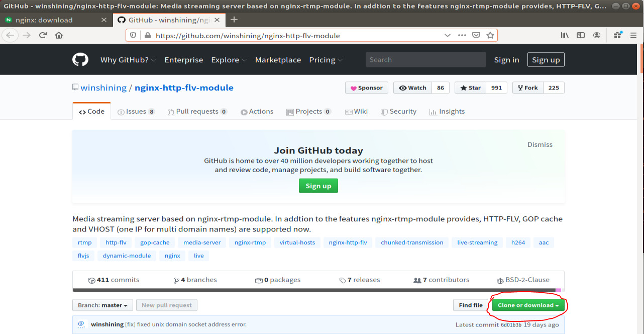Open the 991 stargazers count

click(x=496, y=88)
